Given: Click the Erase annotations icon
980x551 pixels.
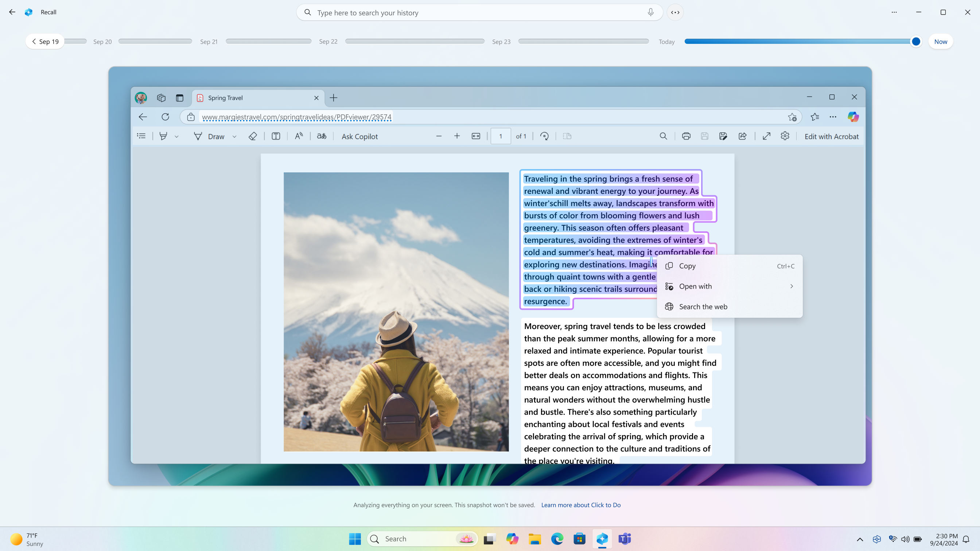Looking at the screenshot, I should (253, 136).
